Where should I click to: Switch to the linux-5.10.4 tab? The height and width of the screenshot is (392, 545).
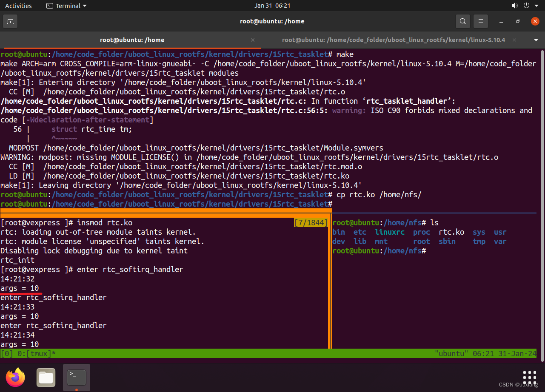point(394,40)
